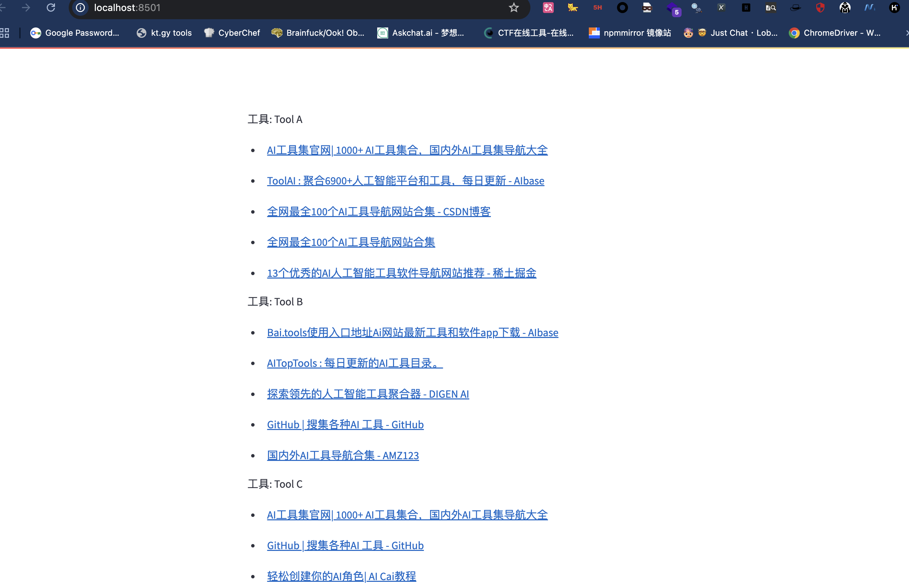Expand the bookmarks bar overflow chevron
Screen dimensions: 909x588
coord(906,33)
